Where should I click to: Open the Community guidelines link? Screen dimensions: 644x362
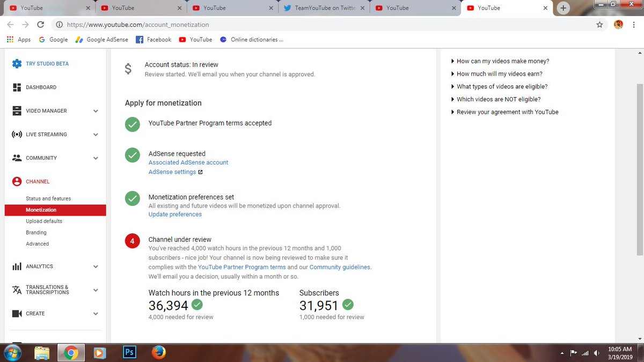[x=340, y=267]
